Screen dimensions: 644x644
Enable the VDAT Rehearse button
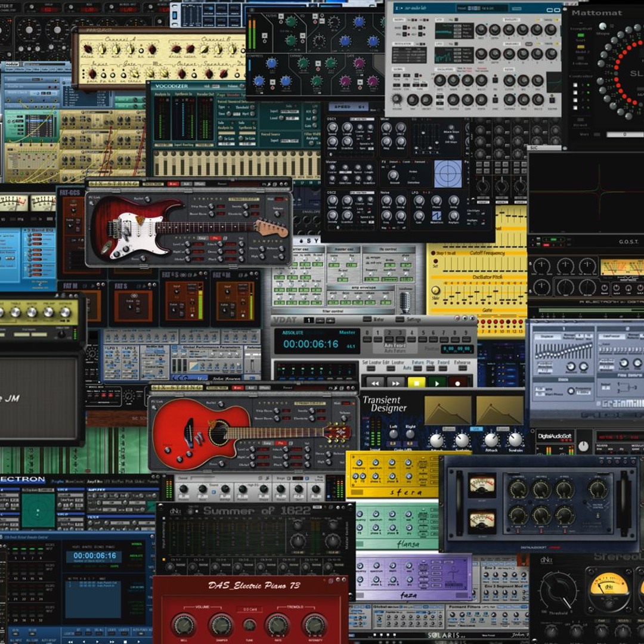[462, 369]
